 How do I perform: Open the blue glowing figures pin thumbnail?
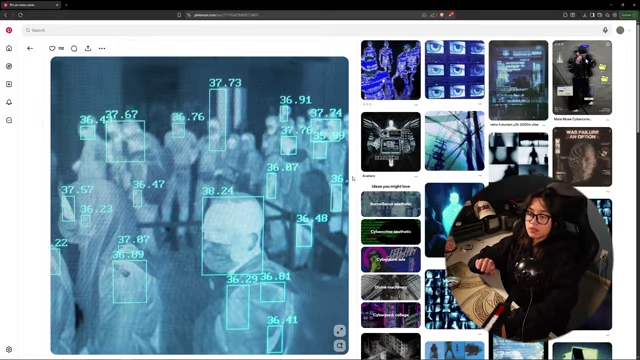[391, 70]
